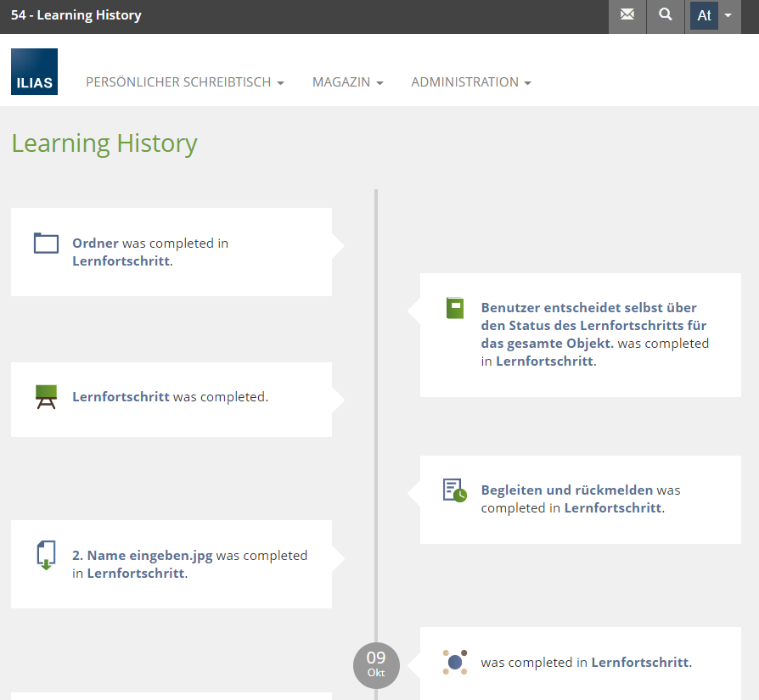Expand the Magazin menu

[347, 82]
